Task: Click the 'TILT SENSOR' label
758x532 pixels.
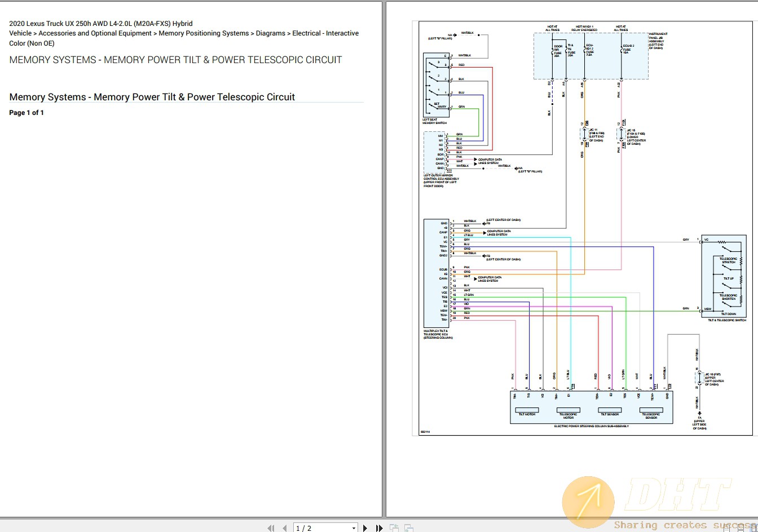Action: click(610, 414)
